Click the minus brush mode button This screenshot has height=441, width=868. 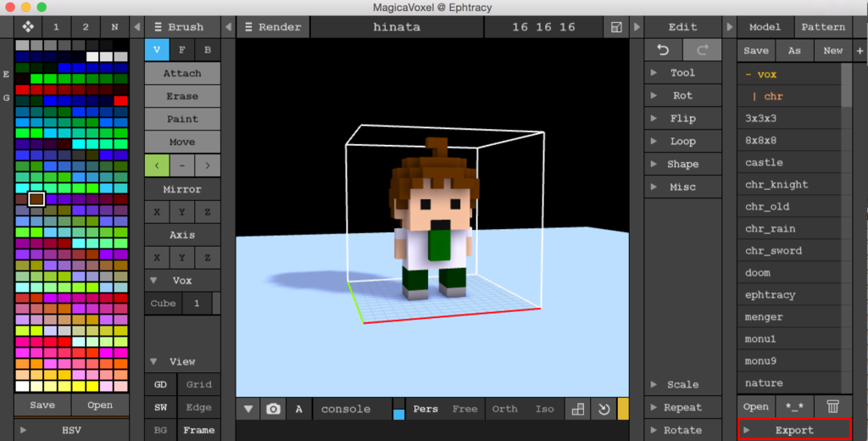pyautogui.click(x=182, y=165)
